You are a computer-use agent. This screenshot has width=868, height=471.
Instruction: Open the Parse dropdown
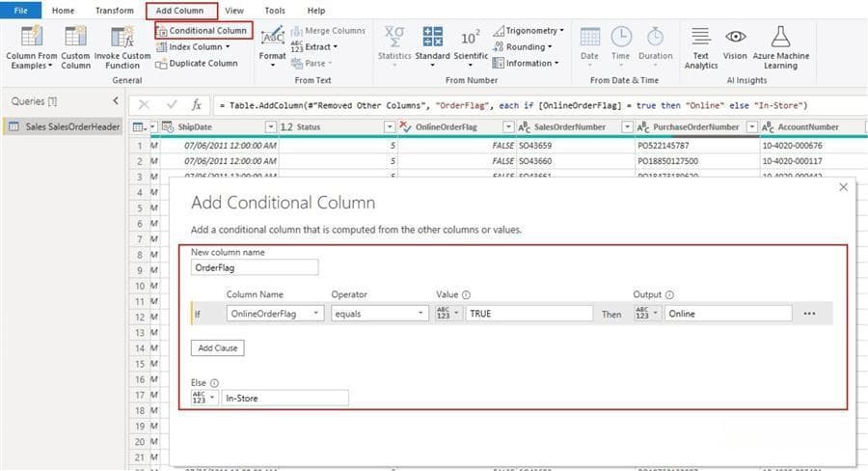pyautogui.click(x=312, y=63)
